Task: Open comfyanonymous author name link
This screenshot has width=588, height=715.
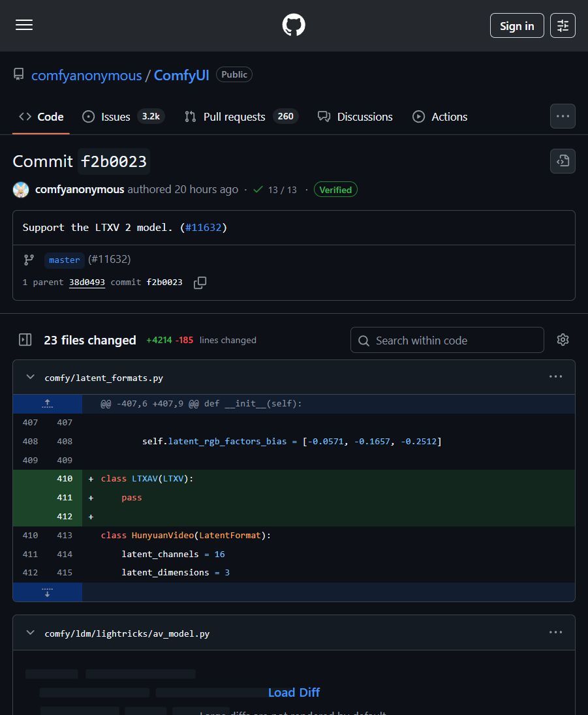Action: pyautogui.click(x=80, y=189)
